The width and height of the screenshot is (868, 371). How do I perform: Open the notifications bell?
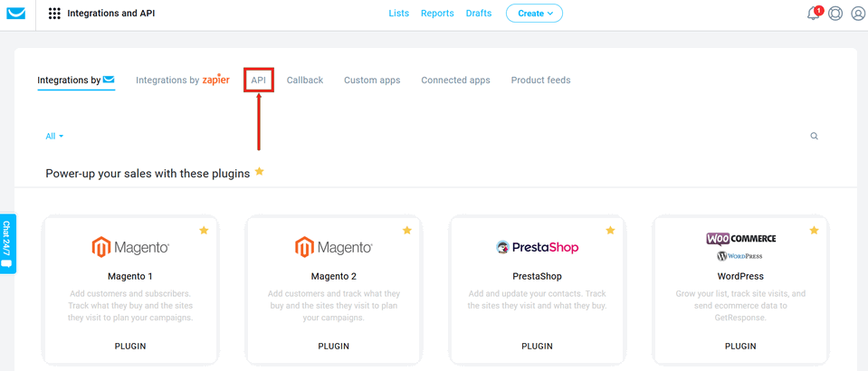(813, 14)
